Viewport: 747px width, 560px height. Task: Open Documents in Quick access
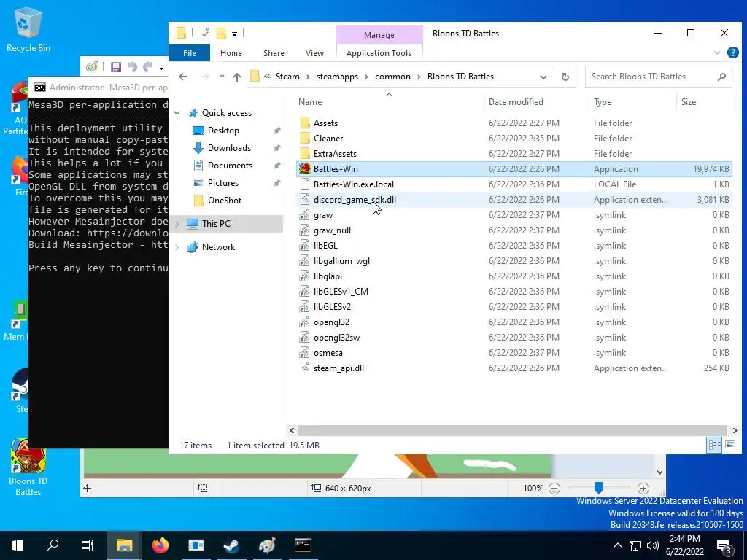click(x=230, y=166)
